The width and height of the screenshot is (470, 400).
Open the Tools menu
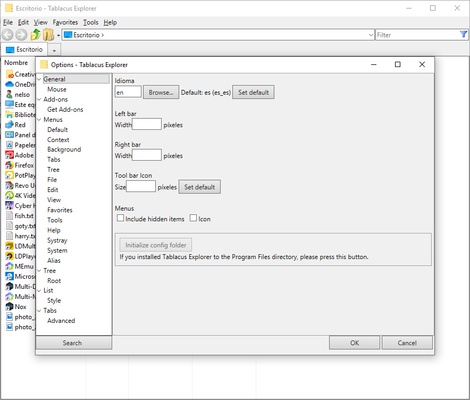[91, 22]
